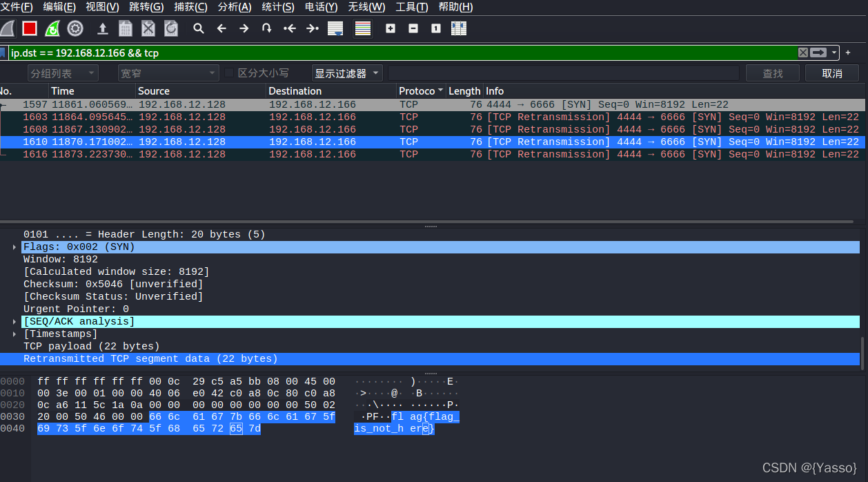Click into display filter field
This screenshot has height=482, width=868.
(x=402, y=52)
